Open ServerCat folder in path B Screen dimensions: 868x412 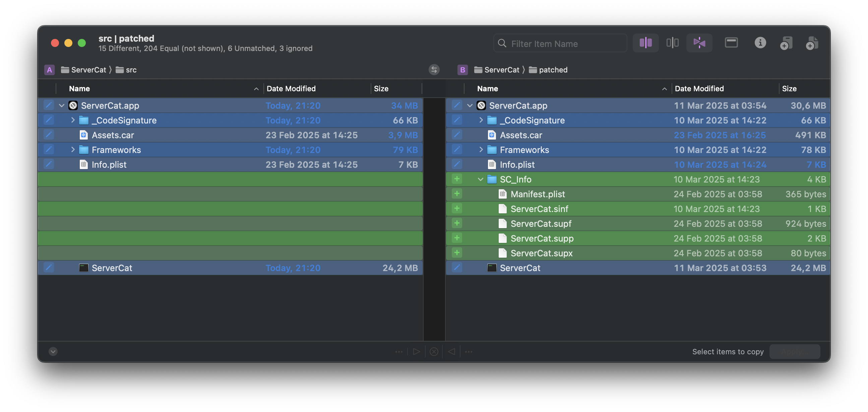(x=497, y=69)
